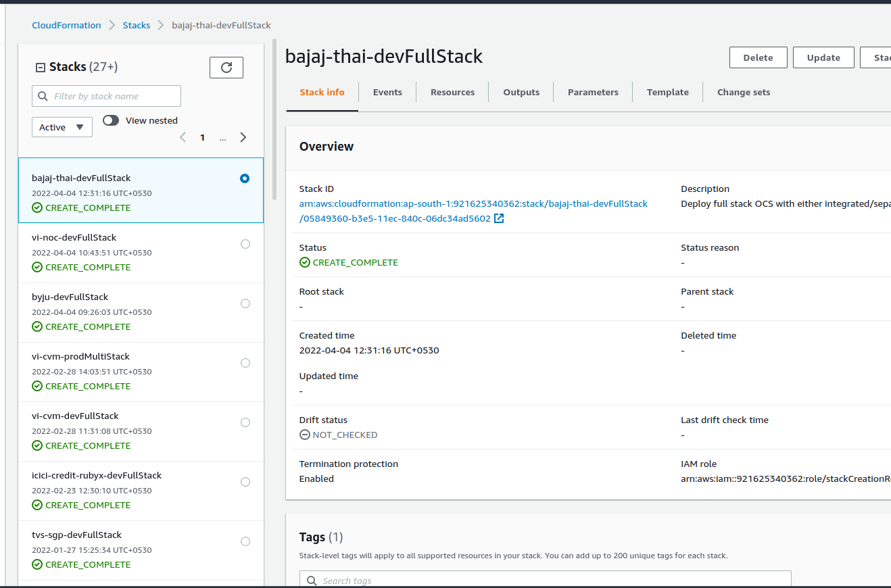This screenshot has height=588, width=891.
Task: Select the byju-devFullStack radio button
Action: coord(245,303)
